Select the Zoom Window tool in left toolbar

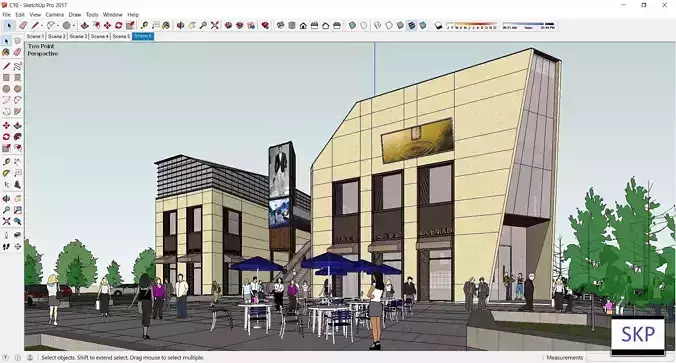tap(17, 210)
